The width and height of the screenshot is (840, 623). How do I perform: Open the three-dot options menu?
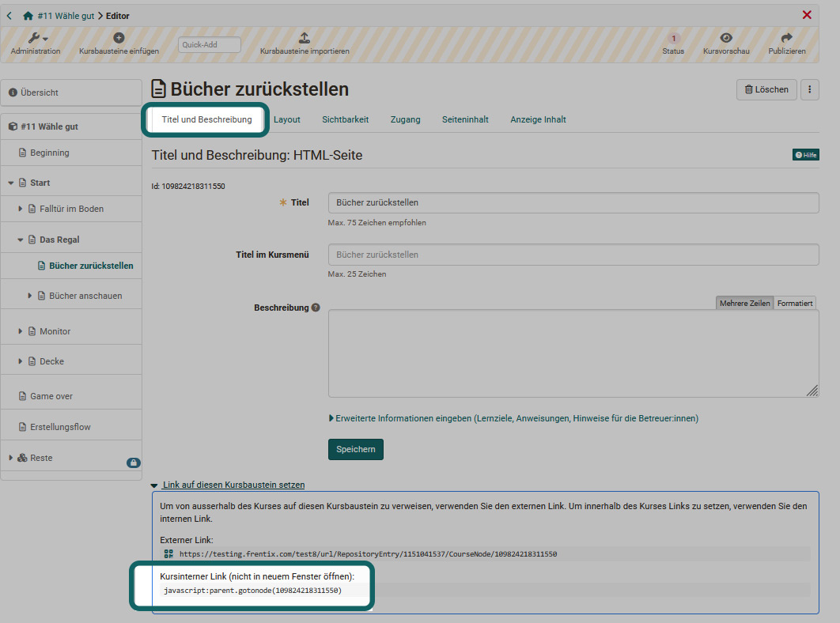coord(809,89)
